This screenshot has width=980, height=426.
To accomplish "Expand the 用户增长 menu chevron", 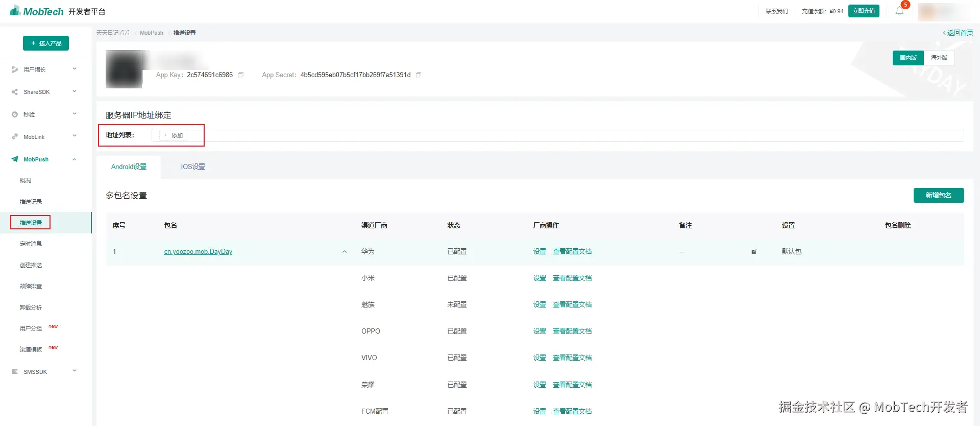I will tap(75, 69).
